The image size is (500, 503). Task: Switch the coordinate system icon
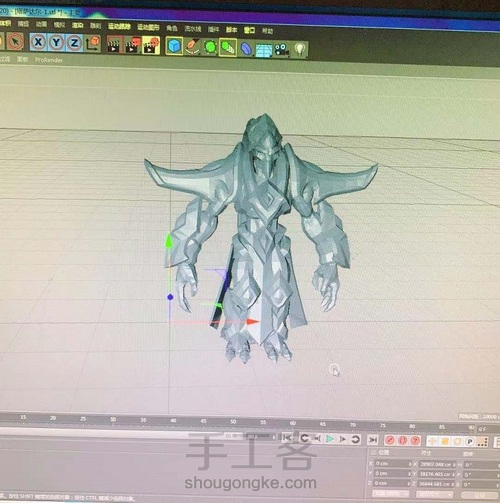click(92, 44)
